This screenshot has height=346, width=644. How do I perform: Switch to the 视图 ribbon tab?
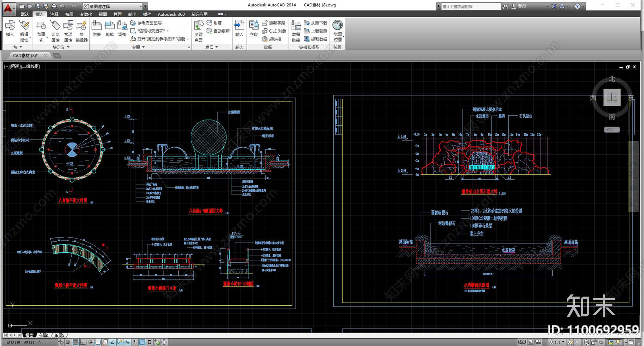(103, 14)
